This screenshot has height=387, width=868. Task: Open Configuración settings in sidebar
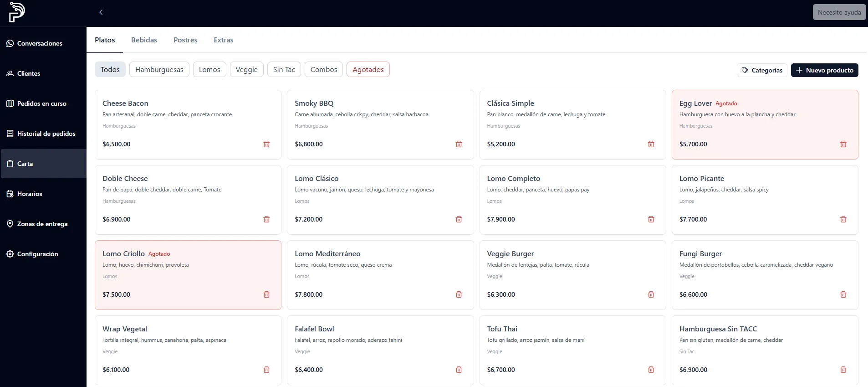[x=37, y=254]
